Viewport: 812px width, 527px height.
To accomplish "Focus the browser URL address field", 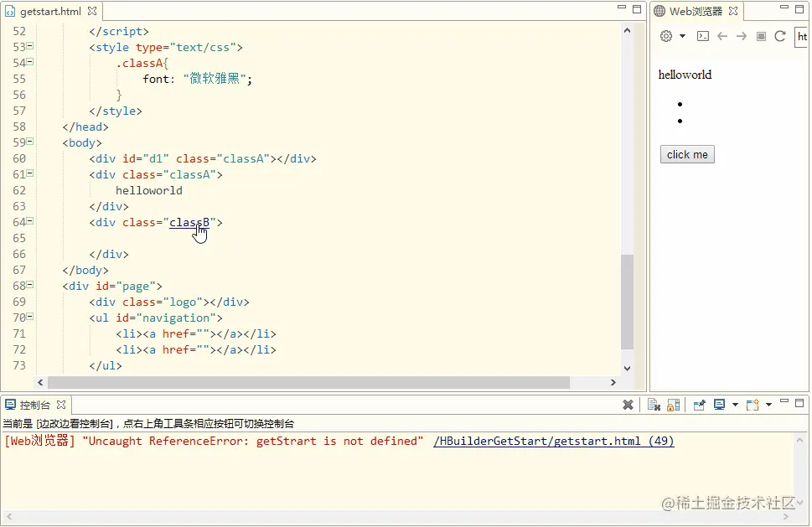I will pyautogui.click(x=802, y=37).
